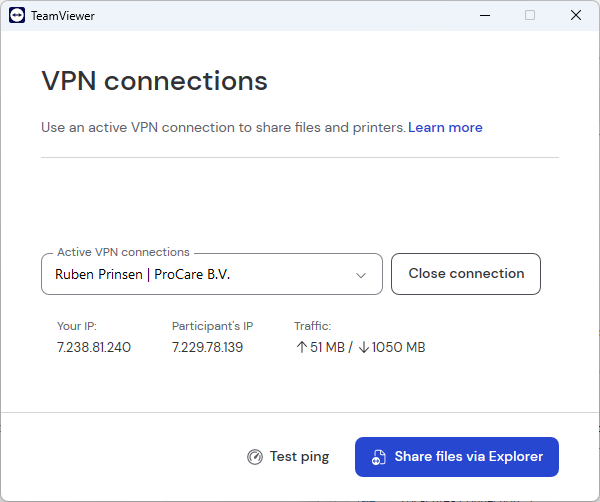Click the TeamViewer title bar text
Image resolution: width=600 pixels, height=502 pixels.
(62, 15)
